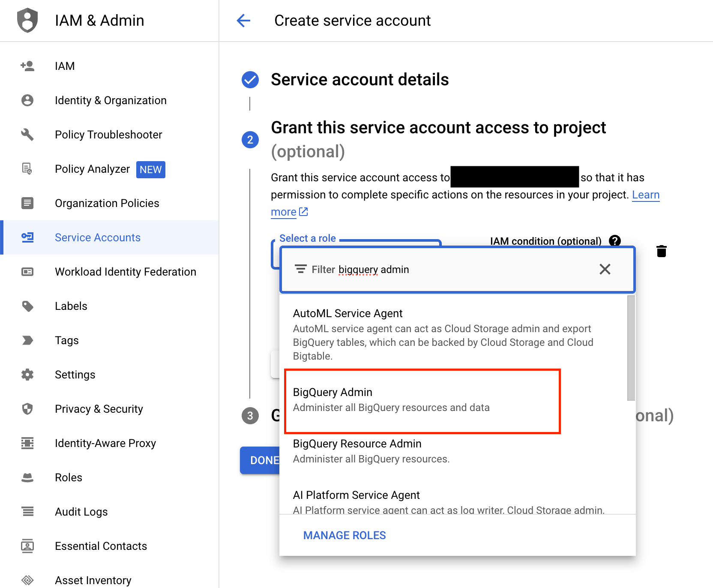
Task: Clear the role filter with X
Action: (x=605, y=269)
